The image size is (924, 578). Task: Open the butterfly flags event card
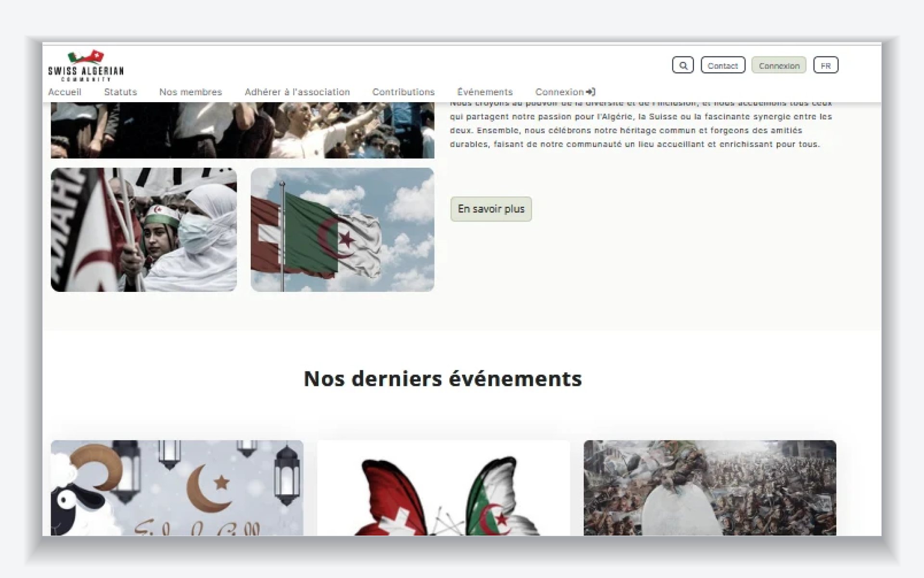[443, 487]
